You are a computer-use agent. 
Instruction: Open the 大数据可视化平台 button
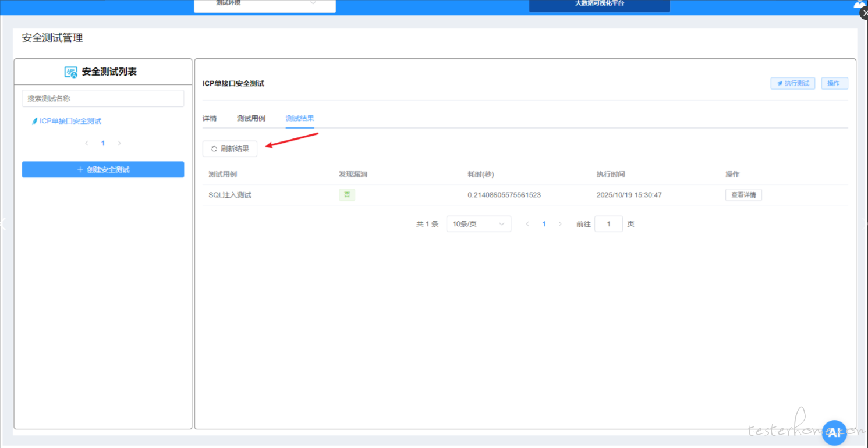(x=599, y=4)
